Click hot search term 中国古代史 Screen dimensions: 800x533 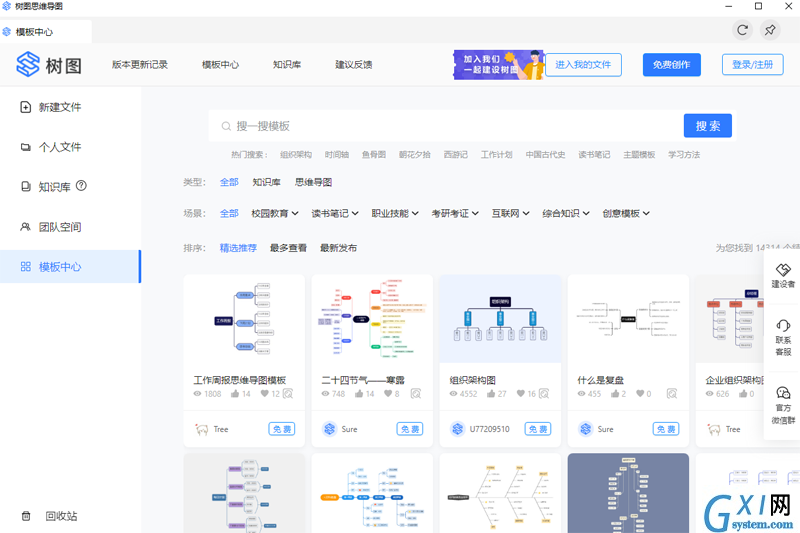[545, 155]
